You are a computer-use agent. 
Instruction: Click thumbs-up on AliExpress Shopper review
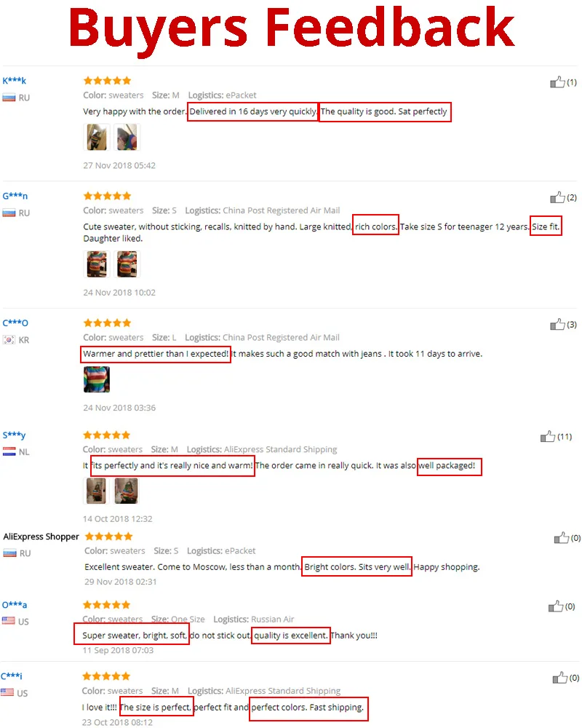coord(562,538)
